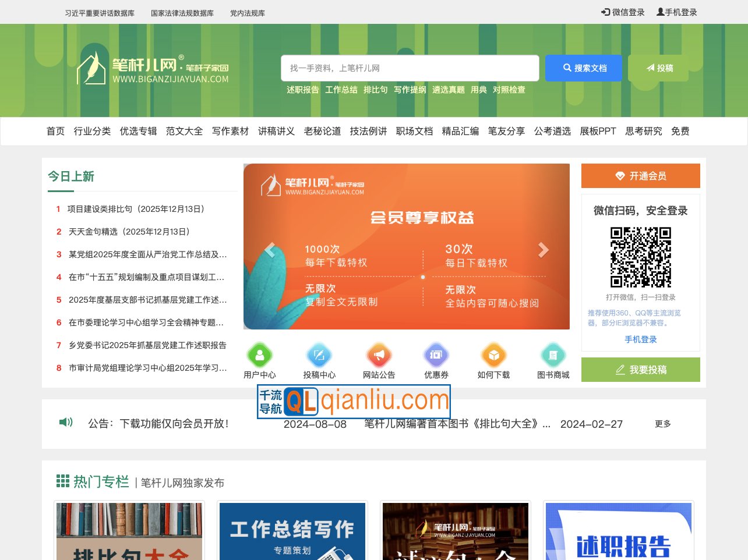The image size is (748, 560).
Task: Open 更多 to see more announcements
Action: tap(662, 424)
